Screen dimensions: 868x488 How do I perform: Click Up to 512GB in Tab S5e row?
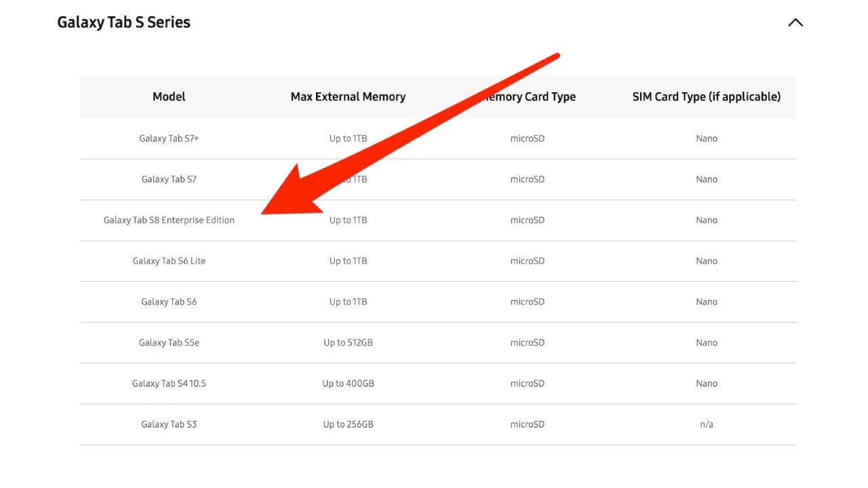pos(348,342)
